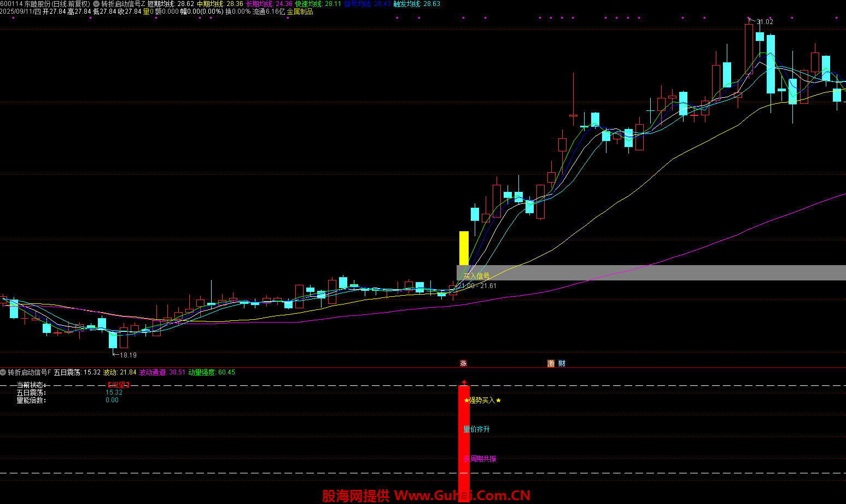This screenshot has height=504, width=846.
Task: Click the yellow signal bar above 买入信号
Action: point(464,248)
